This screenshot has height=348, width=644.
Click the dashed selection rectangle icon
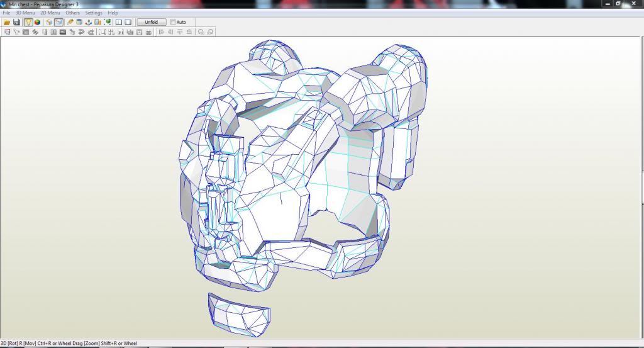pyautogui.click(x=102, y=32)
